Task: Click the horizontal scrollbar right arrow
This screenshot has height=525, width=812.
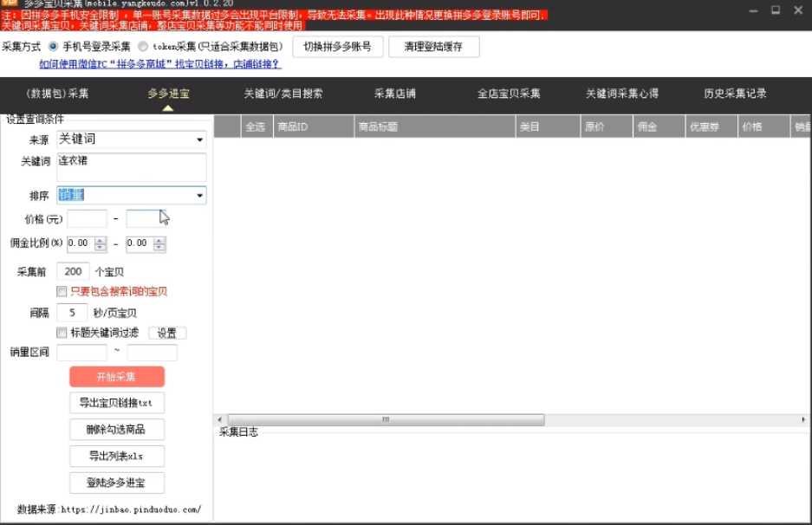Action: click(x=803, y=419)
